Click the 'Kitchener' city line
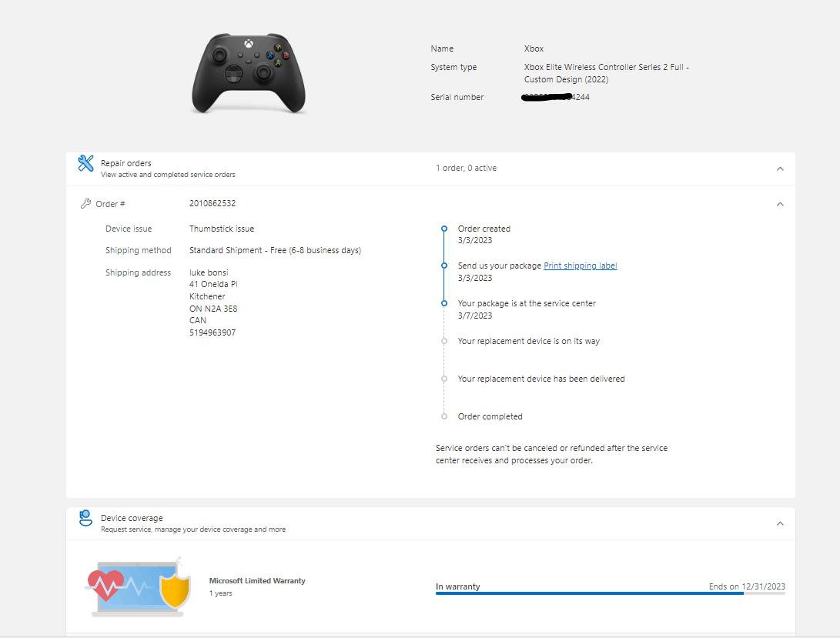Screen dimensions: 840x638 pos(207,297)
